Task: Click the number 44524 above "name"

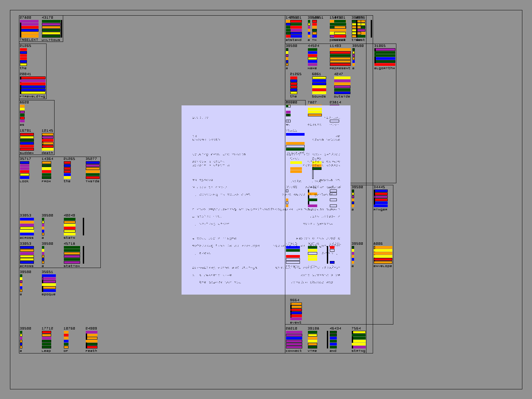Action: (313, 46)
